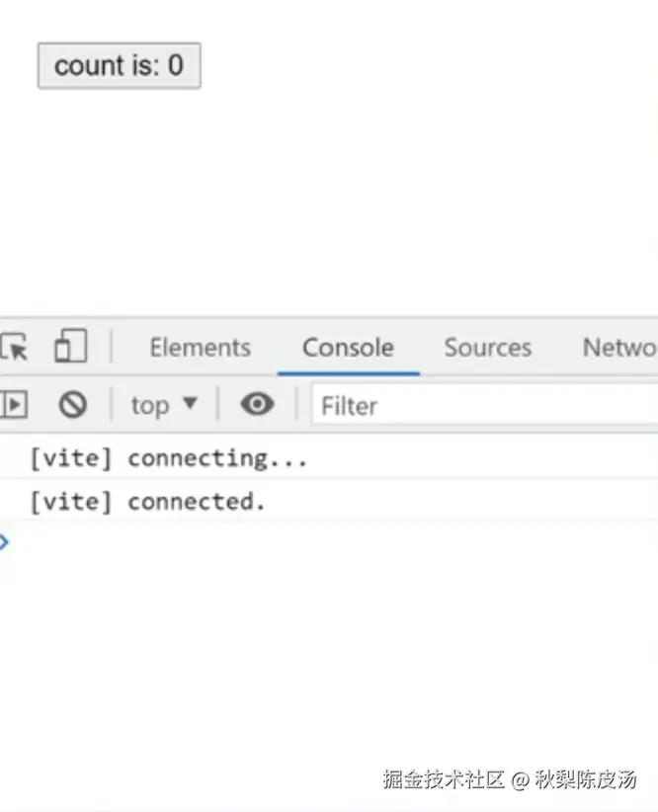Show the console sidebar icon

click(14, 405)
